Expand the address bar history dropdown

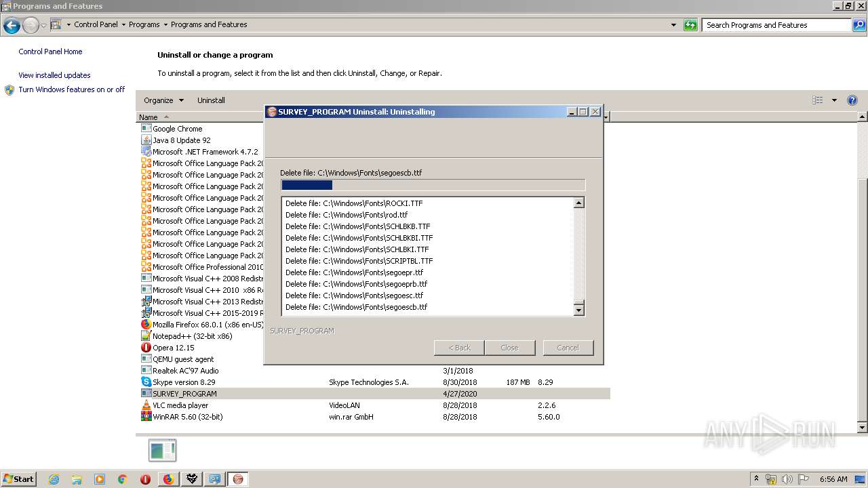pyautogui.click(x=673, y=25)
